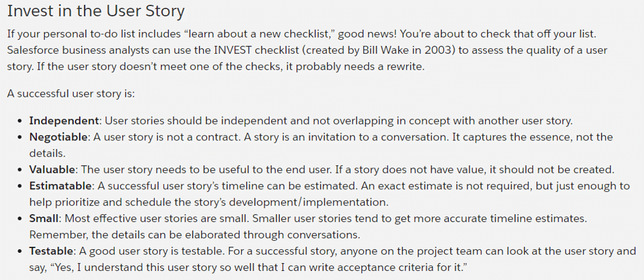Viewport: 644px width, 280px height.
Task: Click the line "A successful user story is:"
Action: pos(71,94)
